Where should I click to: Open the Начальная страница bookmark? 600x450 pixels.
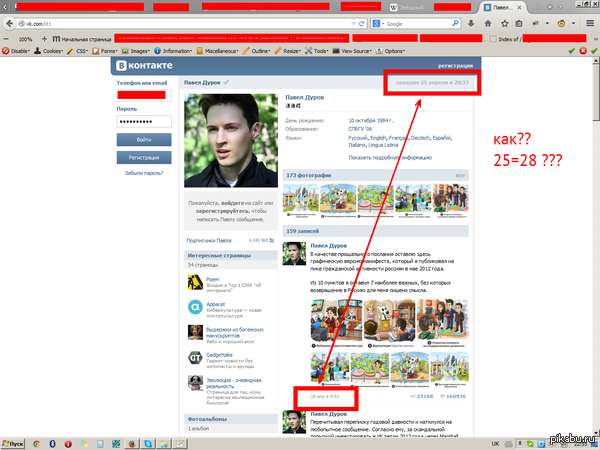[82, 39]
